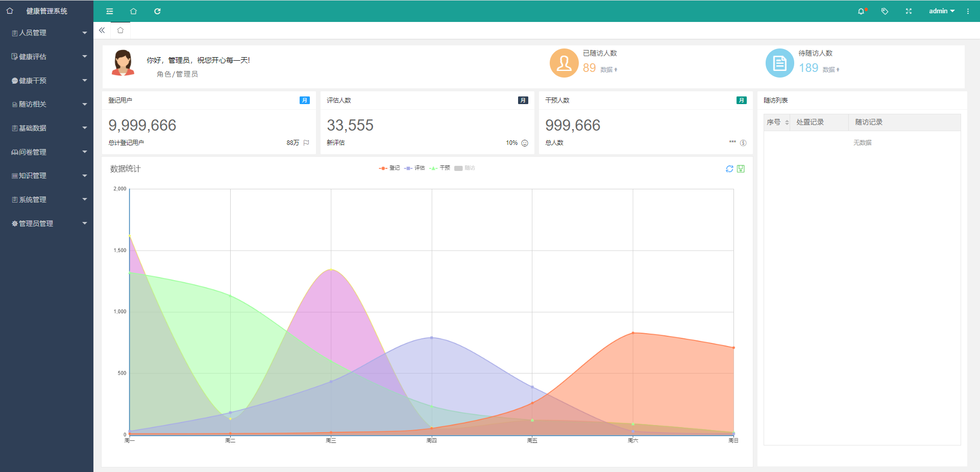Screen dimensions: 980x472
Task: Click the 已随访人数 orange user badge
Action: 564,63
